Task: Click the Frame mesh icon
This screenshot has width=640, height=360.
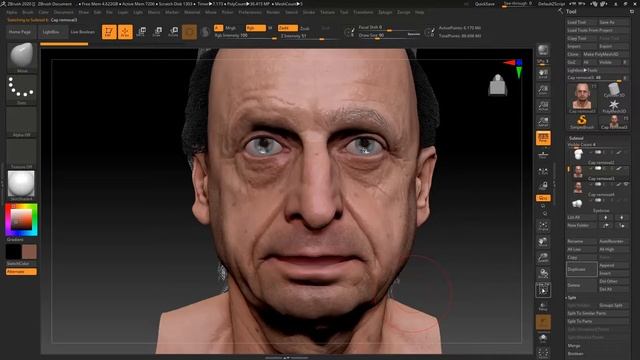Action: coord(543,226)
